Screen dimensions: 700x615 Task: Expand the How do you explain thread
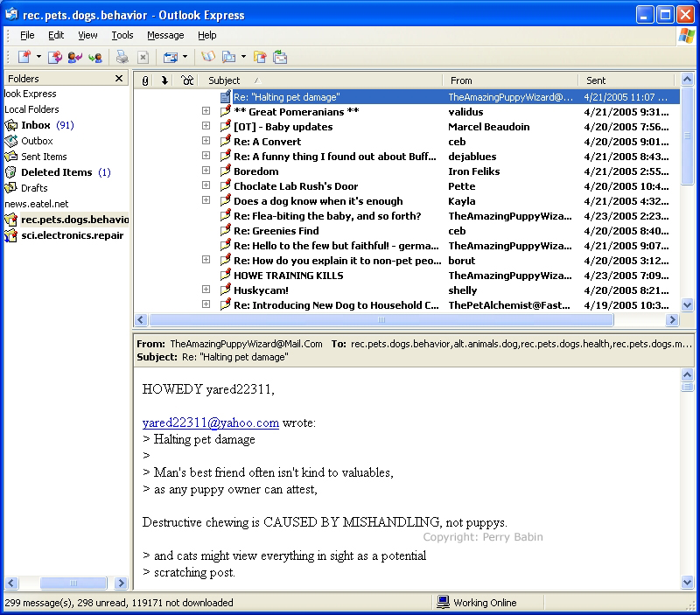[x=206, y=259]
